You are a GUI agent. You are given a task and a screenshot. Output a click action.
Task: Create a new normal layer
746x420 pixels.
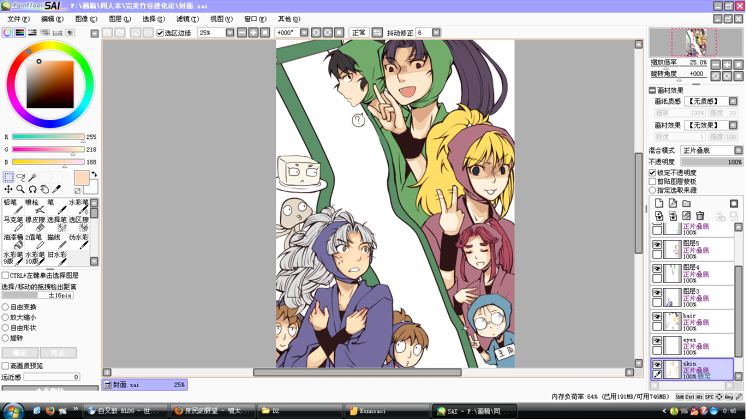pos(659,203)
